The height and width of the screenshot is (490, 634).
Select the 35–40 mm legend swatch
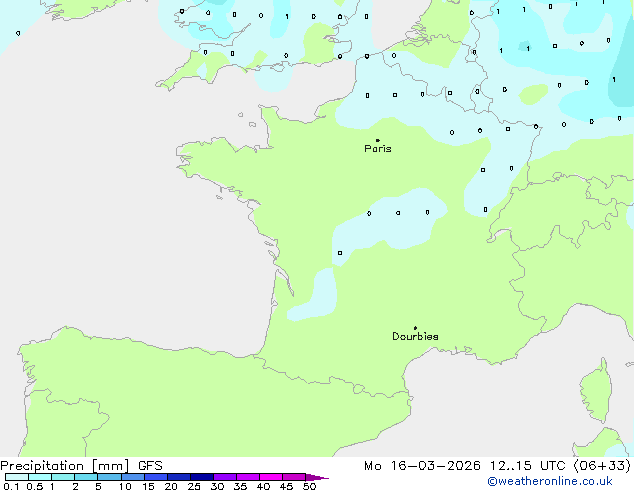pyautogui.click(x=248, y=477)
